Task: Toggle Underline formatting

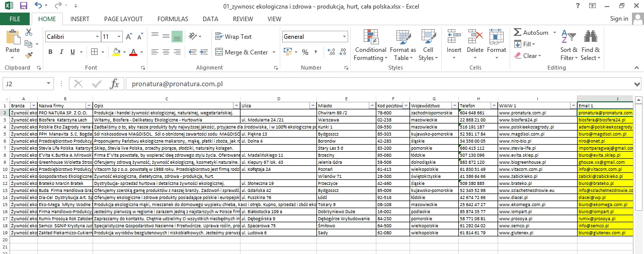Action: click(x=72, y=52)
